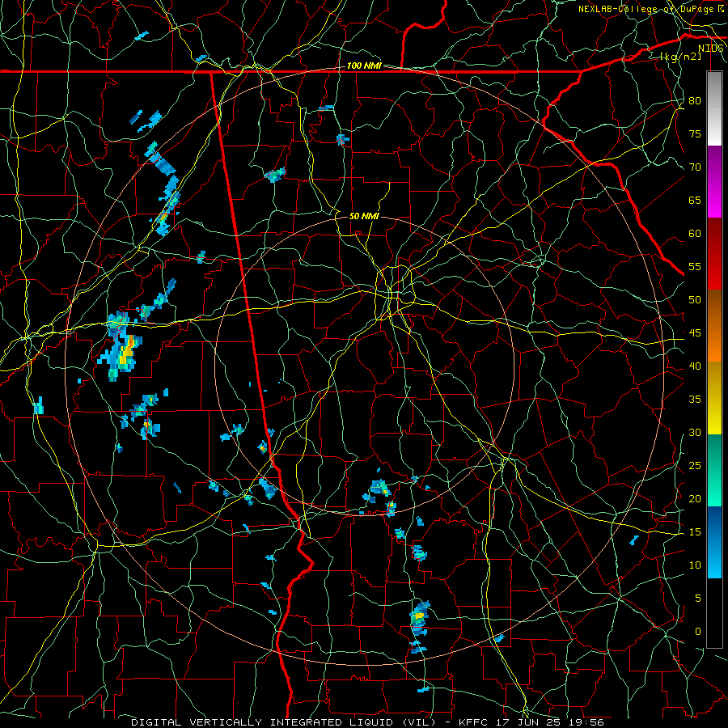The height and width of the screenshot is (728, 728).
Task: Select the 35 value on the color scale
Action: (x=695, y=400)
